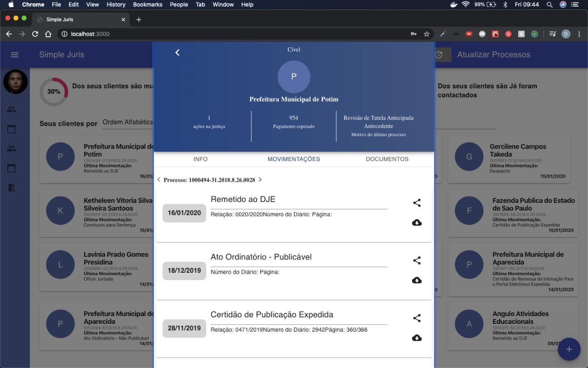Click the back arrow in client header
The height and width of the screenshot is (368, 588).
[177, 53]
